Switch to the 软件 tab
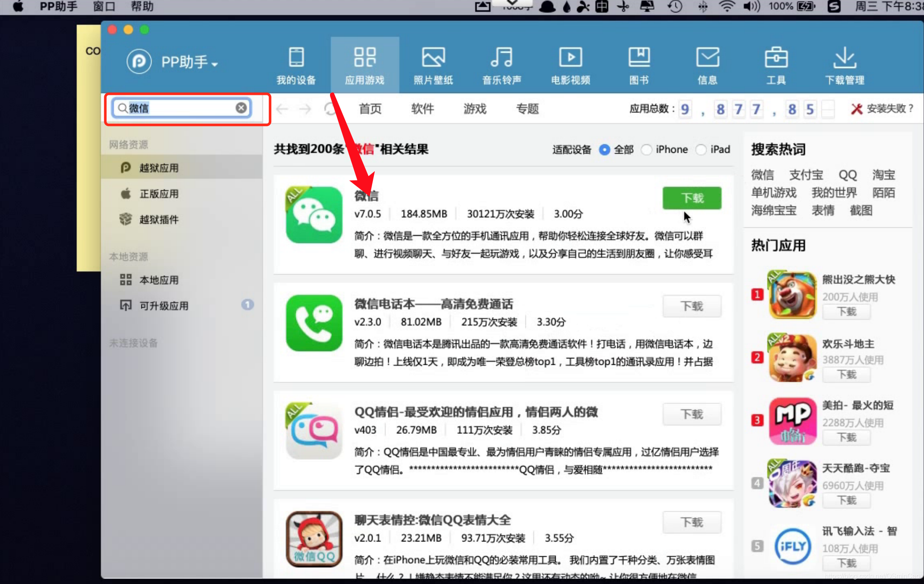924x584 pixels. click(x=422, y=109)
